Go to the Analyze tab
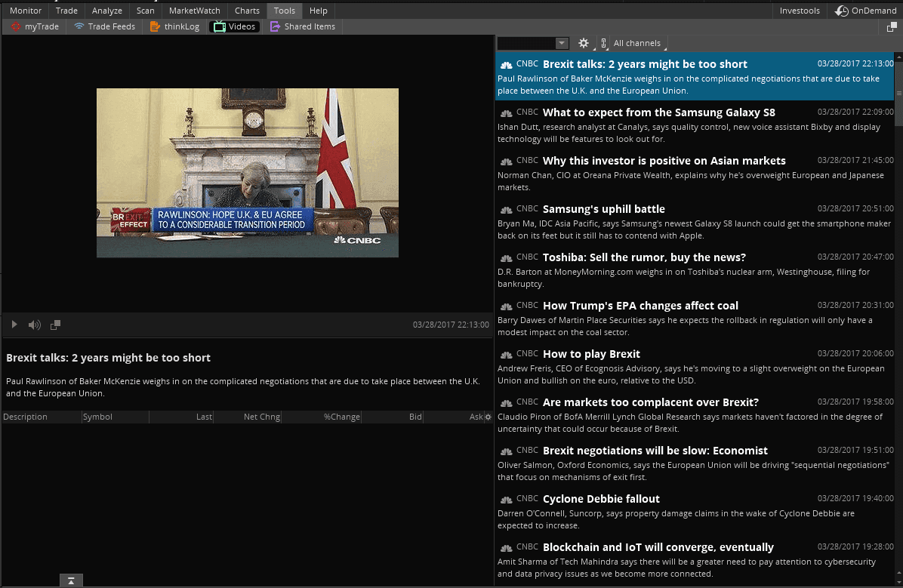 point(107,11)
